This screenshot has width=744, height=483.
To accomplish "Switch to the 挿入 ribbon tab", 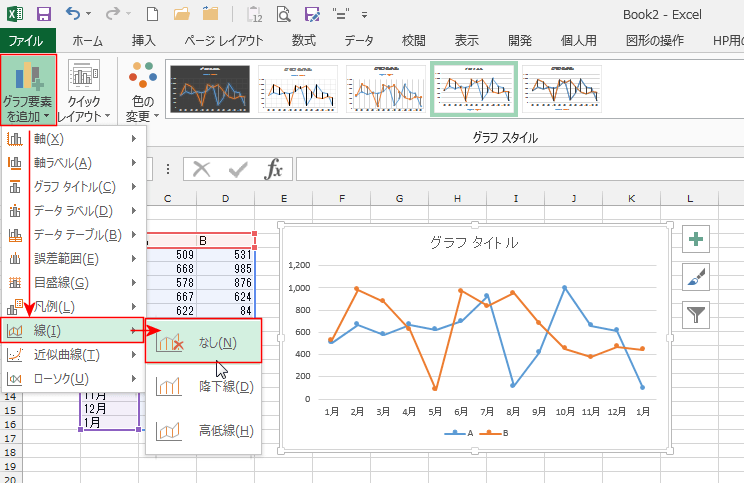I will click(x=143, y=41).
